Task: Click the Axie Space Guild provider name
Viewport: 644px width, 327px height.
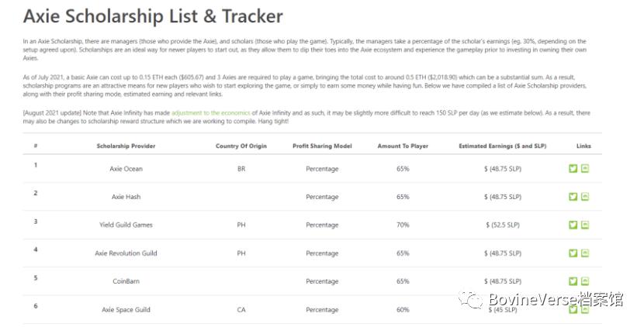Action: [x=126, y=310]
